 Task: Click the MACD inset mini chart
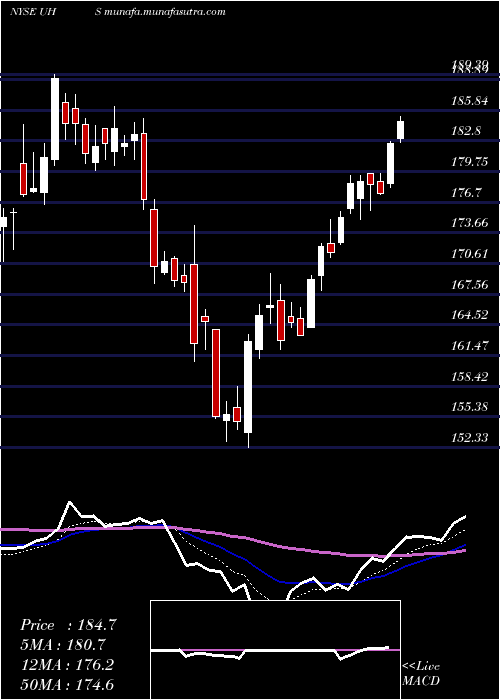point(275,650)
